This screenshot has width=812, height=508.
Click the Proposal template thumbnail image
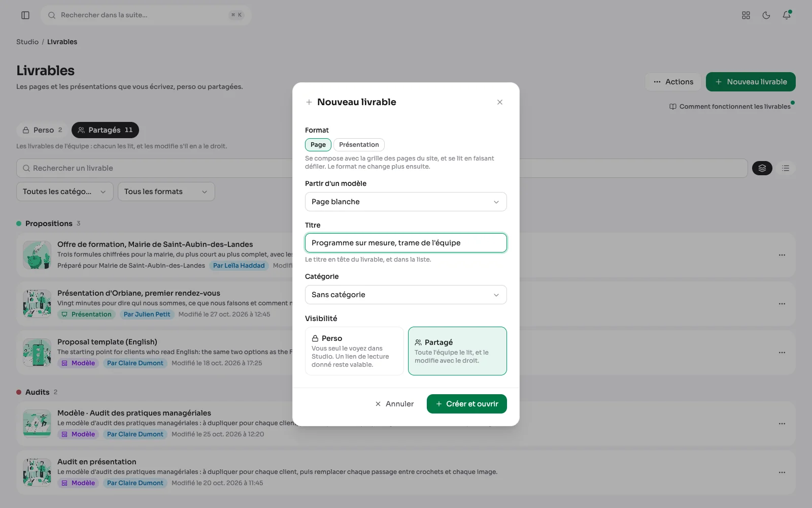pyautogui.click(x=37, y=353)
